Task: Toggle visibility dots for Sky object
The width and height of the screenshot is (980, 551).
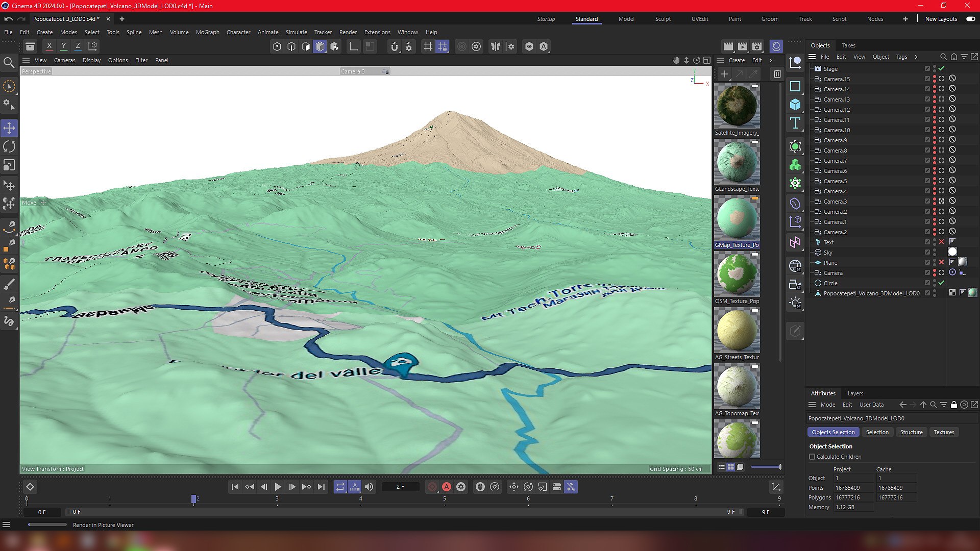Action: point(935,252)
